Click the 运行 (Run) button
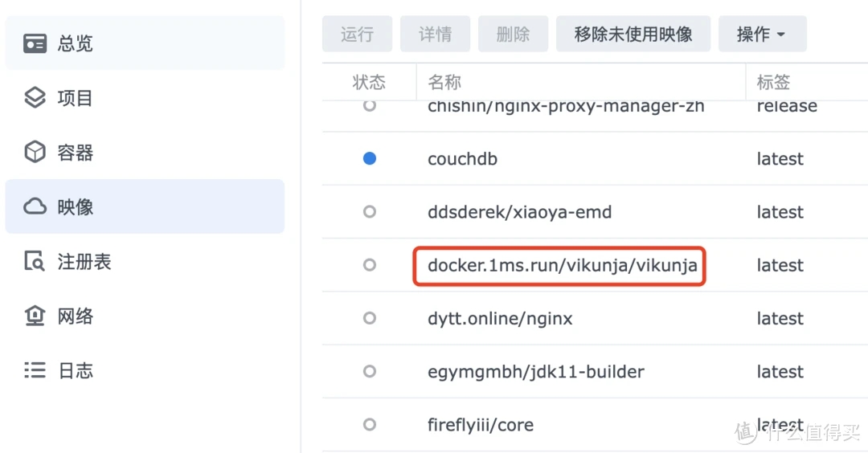This screenshot has height=453, width=868. pyautogui.click(x=357, y=35)
